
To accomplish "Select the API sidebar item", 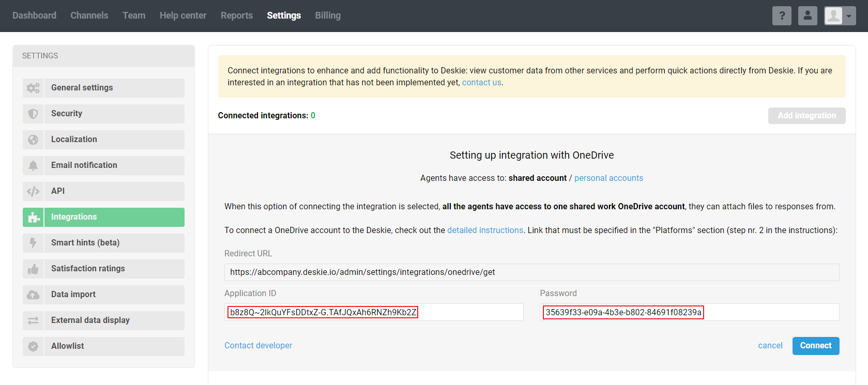I will coord(103,191).
